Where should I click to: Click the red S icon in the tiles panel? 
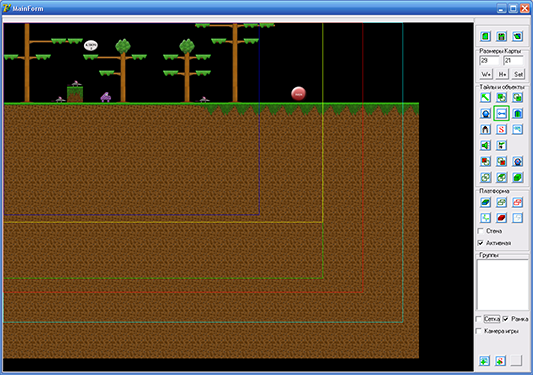(501, 130)
